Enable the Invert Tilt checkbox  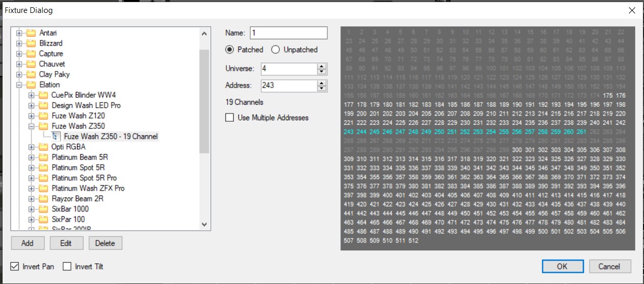pos(67,266)
